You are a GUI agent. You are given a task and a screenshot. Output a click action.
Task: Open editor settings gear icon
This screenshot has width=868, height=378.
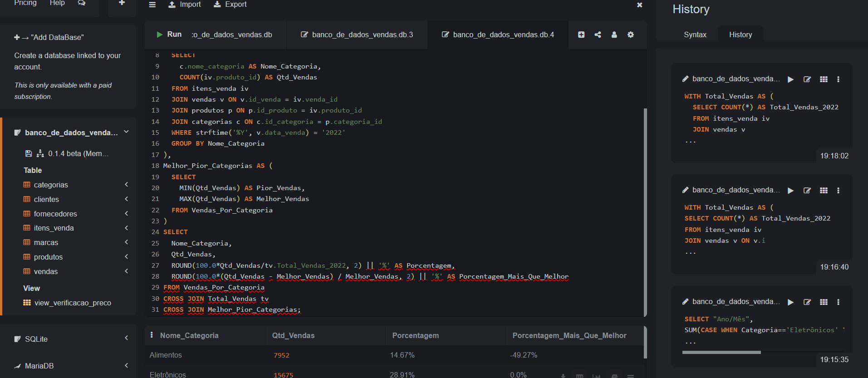pyautogui.click(x=631, y=34)
